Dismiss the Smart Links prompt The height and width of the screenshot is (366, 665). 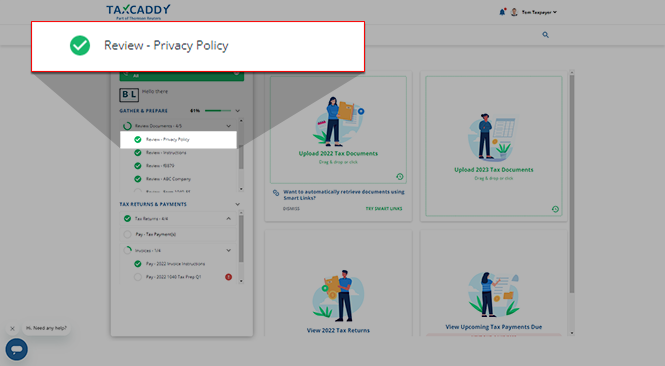click(x=291, y=209)
